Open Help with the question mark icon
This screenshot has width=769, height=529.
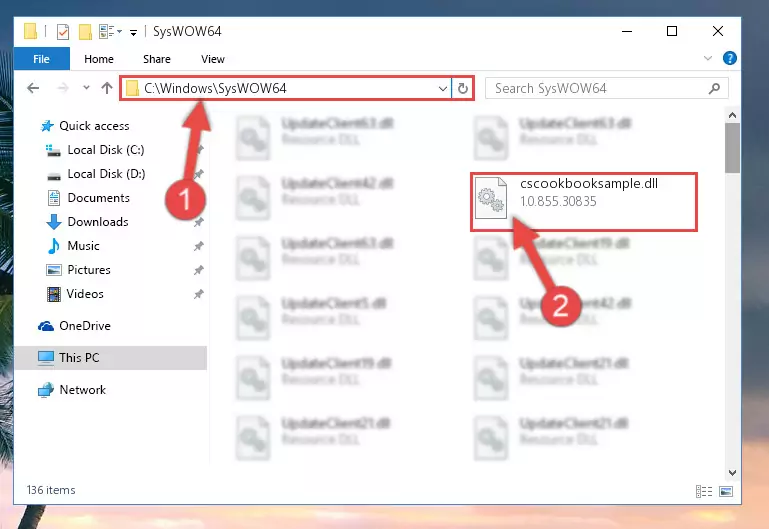pyautogui.click(x=730, y=58)
